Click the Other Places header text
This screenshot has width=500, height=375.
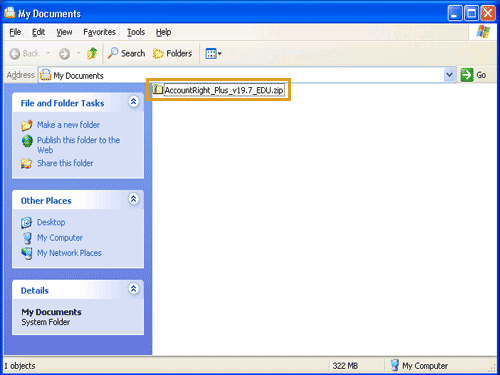(46, 201)
